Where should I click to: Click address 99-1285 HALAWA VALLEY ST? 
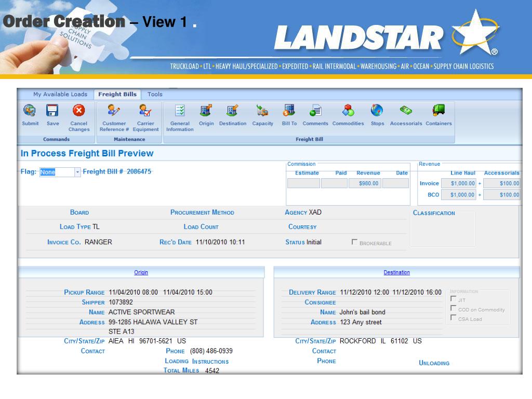153,322
